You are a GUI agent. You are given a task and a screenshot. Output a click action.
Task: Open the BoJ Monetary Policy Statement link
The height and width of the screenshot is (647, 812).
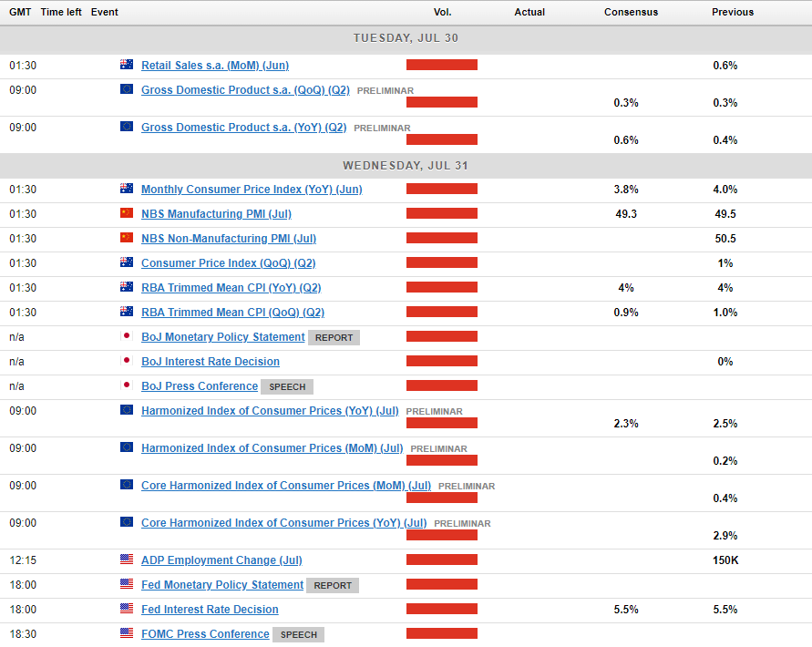pos(222,337)
